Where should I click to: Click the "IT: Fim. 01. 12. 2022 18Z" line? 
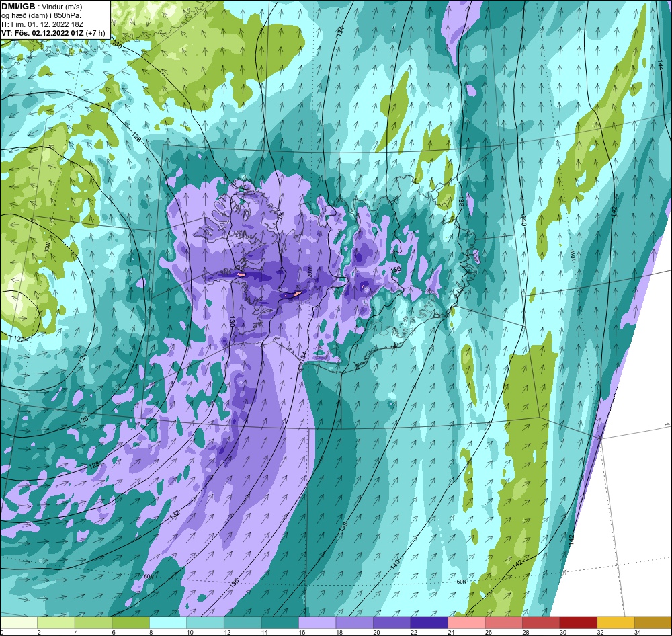click(42, 24)
